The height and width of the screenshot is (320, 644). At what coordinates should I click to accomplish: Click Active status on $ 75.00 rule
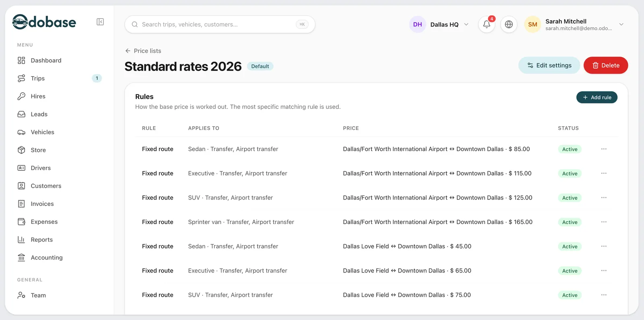570,295
